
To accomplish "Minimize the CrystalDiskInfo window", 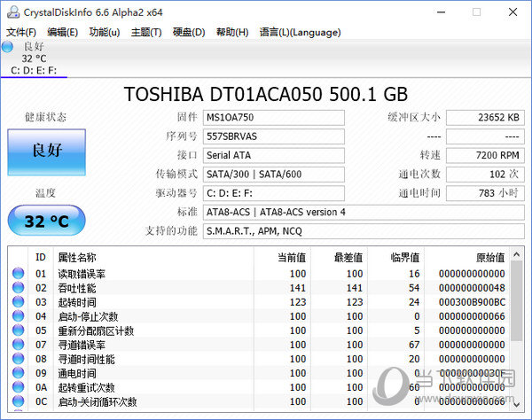I will click(441, 12).
